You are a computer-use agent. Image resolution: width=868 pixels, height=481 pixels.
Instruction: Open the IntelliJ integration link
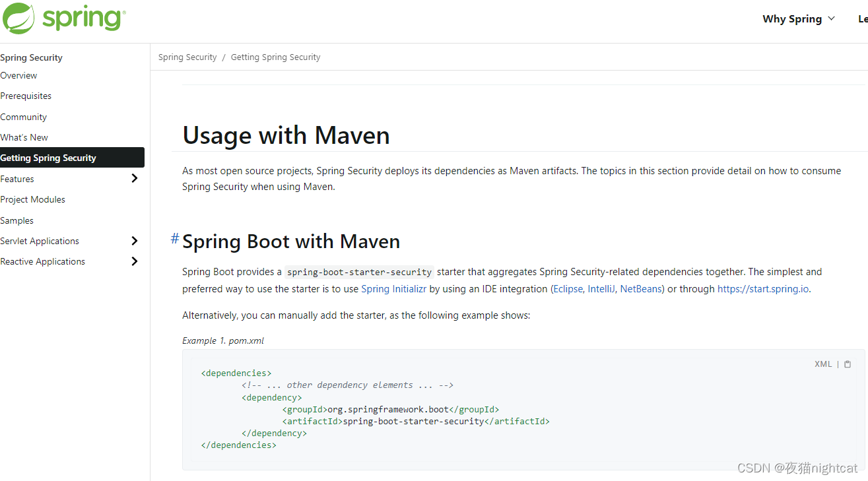(x=601, y=289)
